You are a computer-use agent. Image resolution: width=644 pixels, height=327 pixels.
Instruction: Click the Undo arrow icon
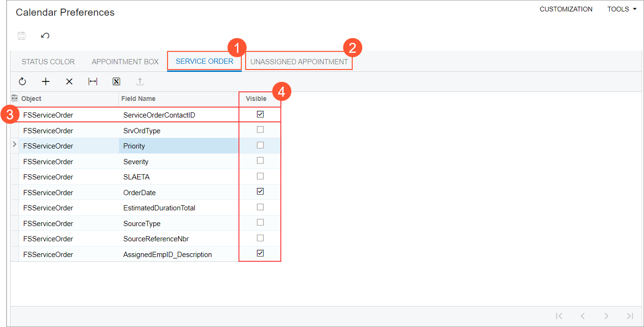(45, 36)
